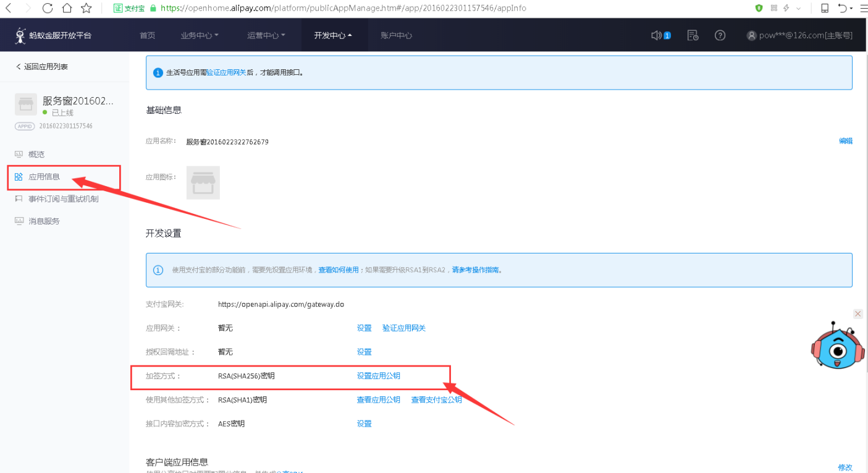Bookmark page with the star icon
This screenshot has height=473, width=868.
86,8
